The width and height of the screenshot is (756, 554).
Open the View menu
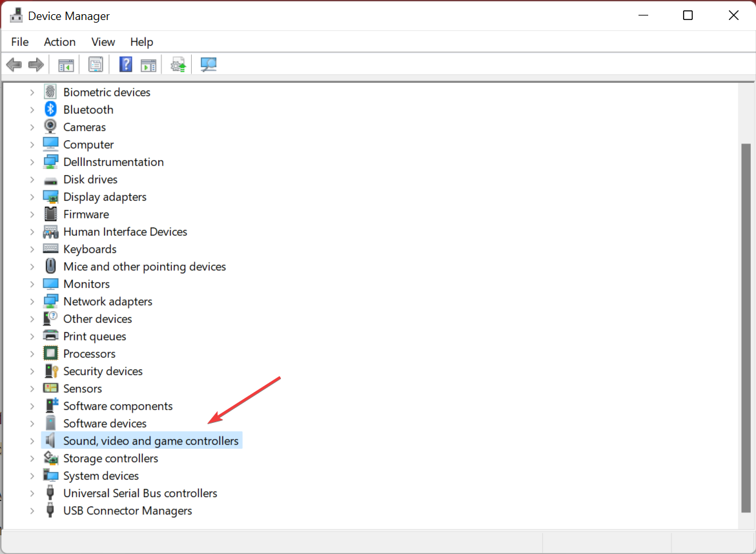103,42
